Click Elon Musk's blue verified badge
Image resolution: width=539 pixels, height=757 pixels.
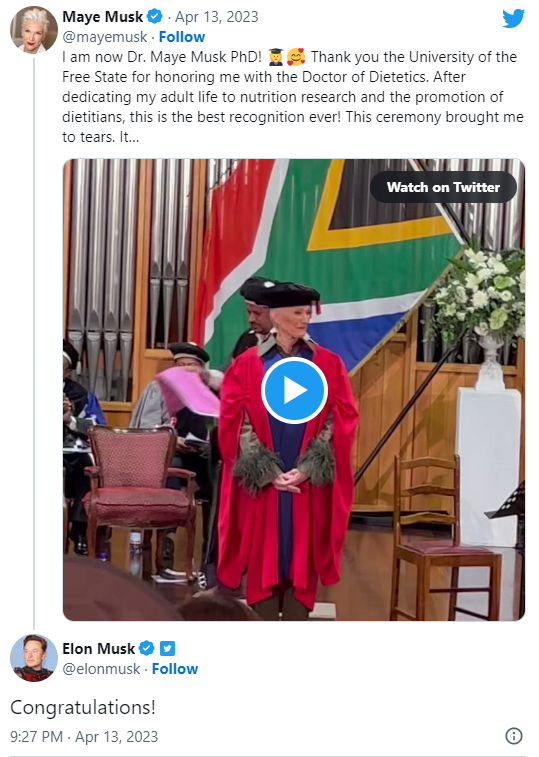tap(147, 648)
